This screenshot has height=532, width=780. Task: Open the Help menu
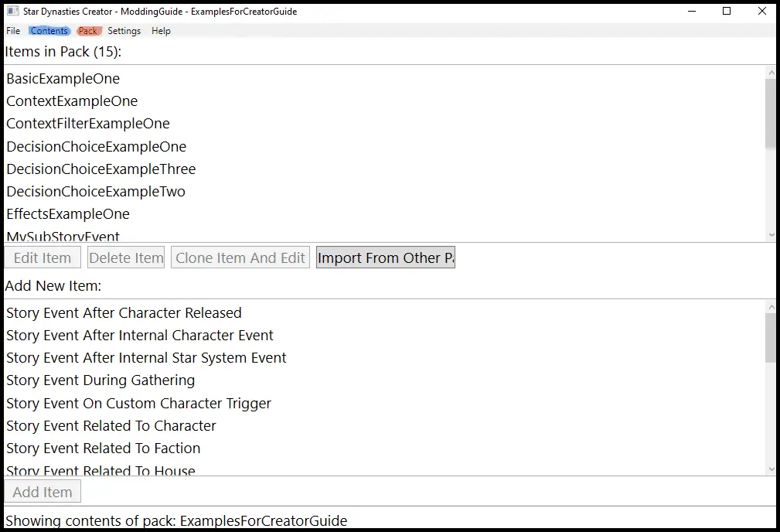[161, 31]
